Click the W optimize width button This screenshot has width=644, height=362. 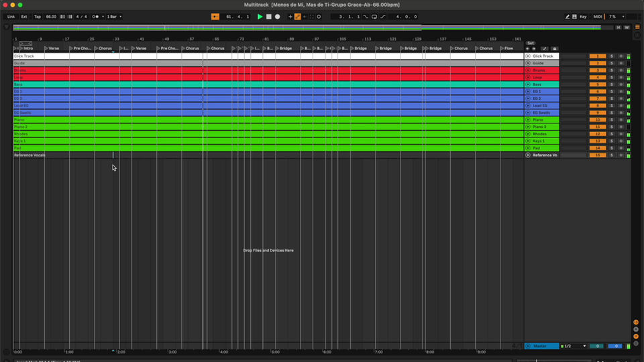(x=627, y=27)
